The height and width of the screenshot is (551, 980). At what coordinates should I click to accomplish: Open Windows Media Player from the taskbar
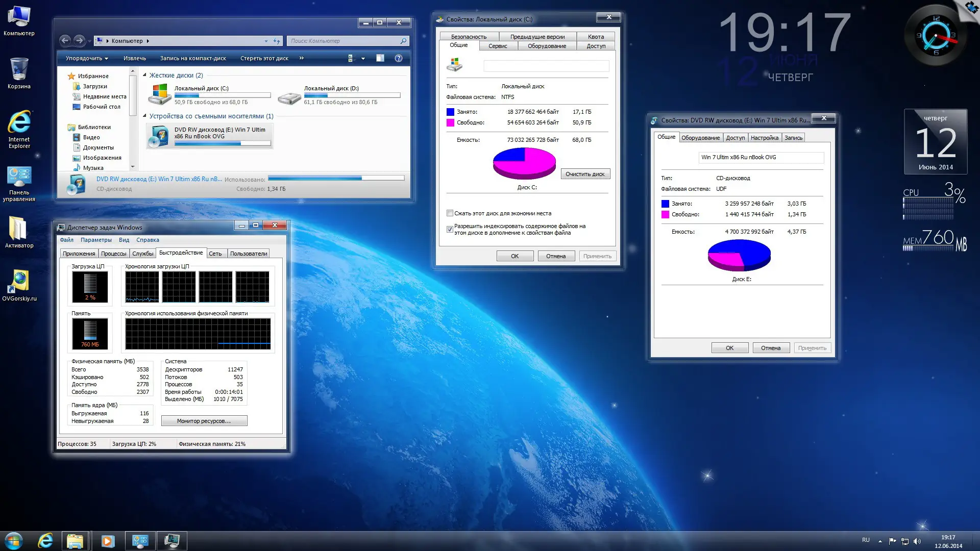click(x=108, y=541)
